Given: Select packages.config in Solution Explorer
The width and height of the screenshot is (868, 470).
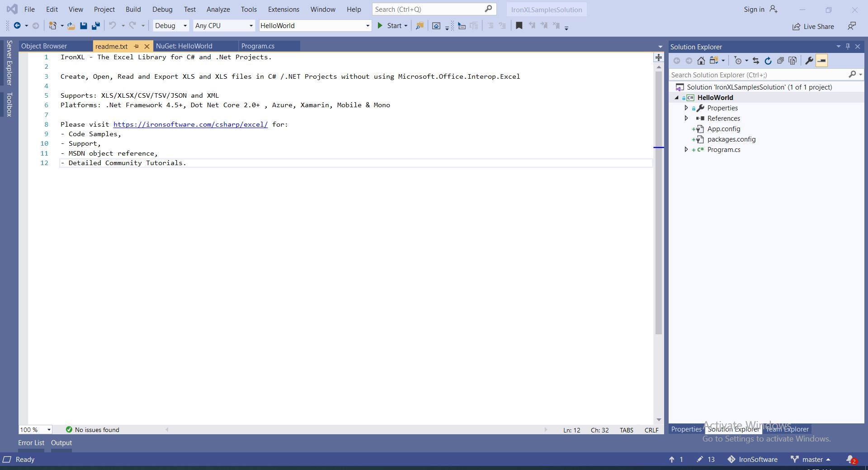Looking at the screenshot, I should coord(731,139).
